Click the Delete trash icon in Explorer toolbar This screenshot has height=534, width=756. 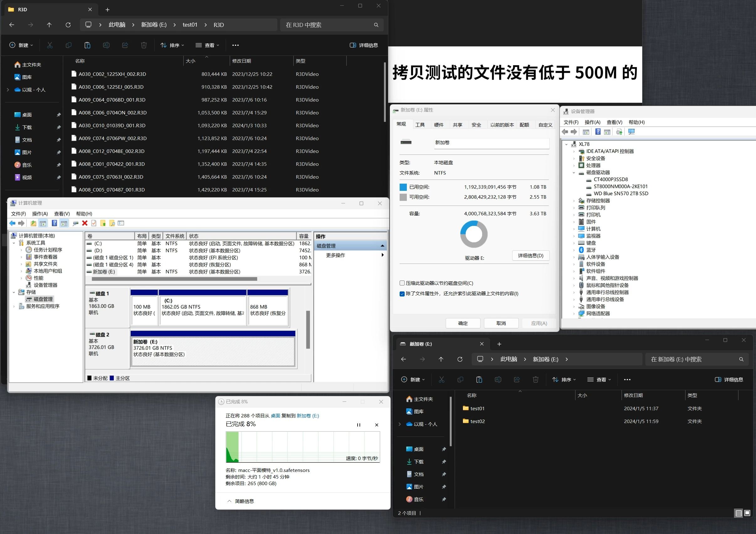tap(144, 45)
